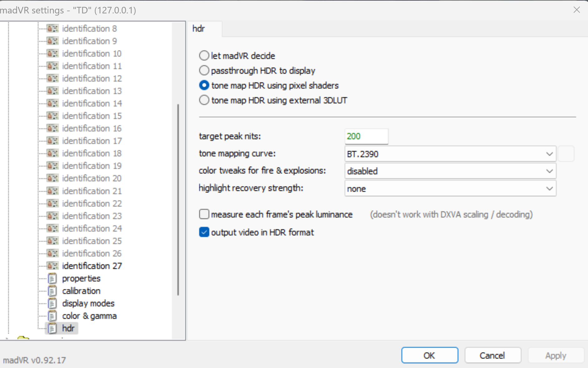Open highlight recovery strength dropdown
The height and width of the screenshot is (368, 588).
450,188
